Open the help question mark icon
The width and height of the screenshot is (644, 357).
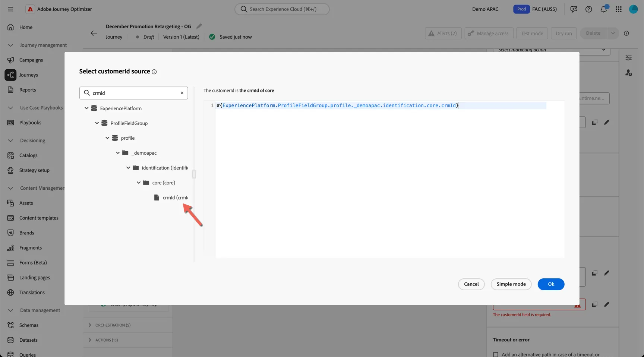[588, 9]
